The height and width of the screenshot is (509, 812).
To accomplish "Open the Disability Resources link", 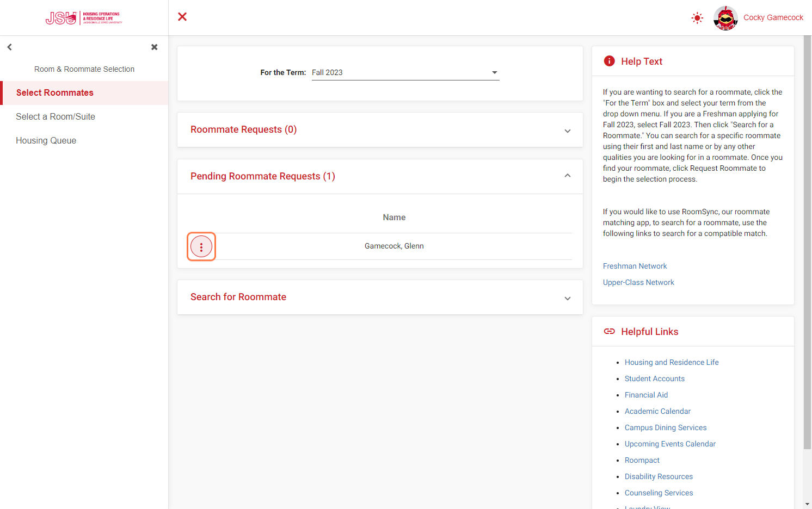I will [x=659, y=477].
